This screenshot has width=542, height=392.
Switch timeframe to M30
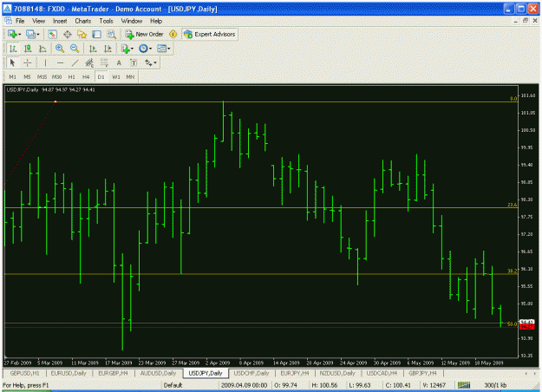pyautogui.click(x=56, y=77)
